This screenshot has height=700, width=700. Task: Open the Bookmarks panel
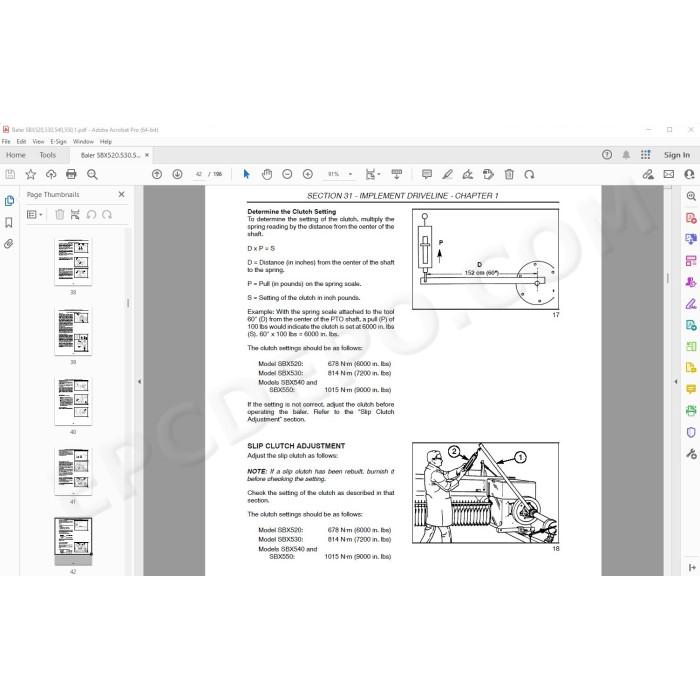[x=8, y=222]
